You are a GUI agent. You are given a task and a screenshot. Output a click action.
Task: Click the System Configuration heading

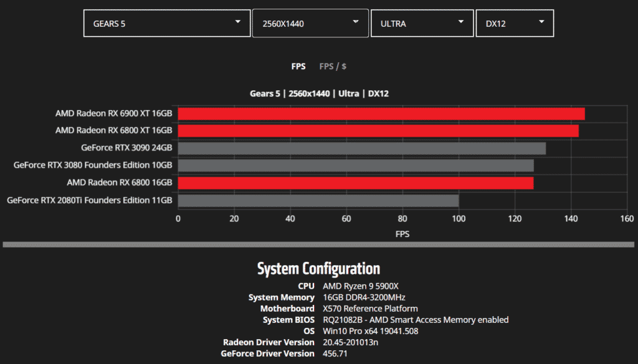tap(318, 269)
